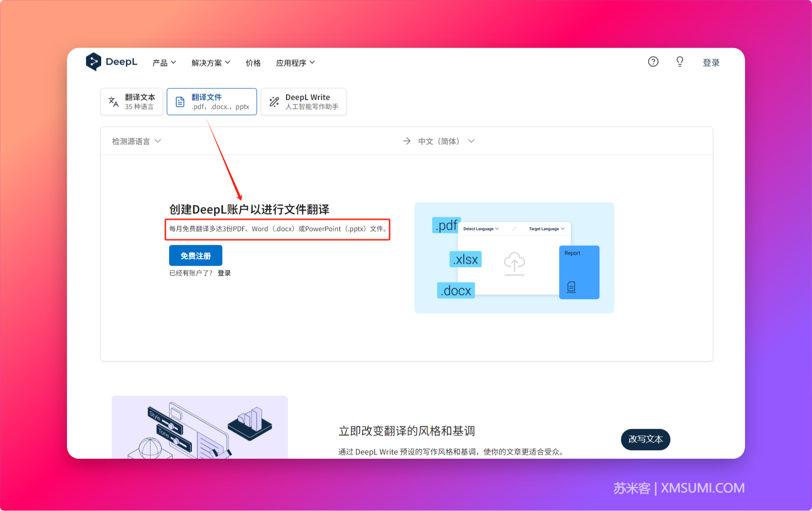
Task: Click the translate text language icon
Action: pyautogui.click(x=114, y=102)
